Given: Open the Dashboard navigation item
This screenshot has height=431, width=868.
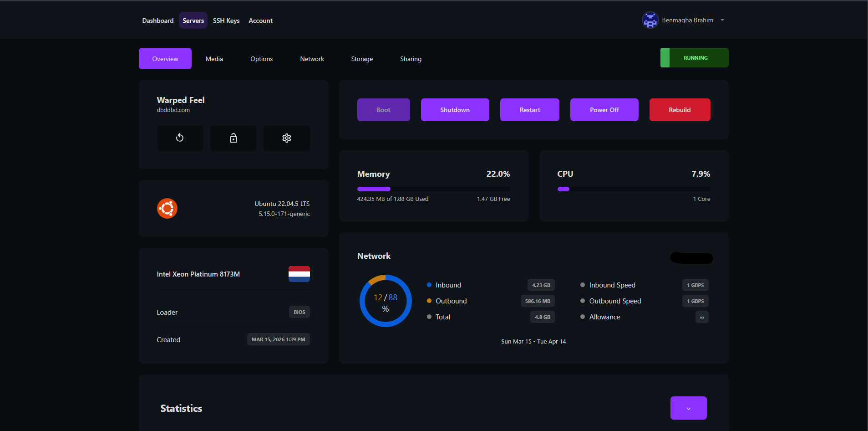Looking at the screenshot, I should click(x=157, y=20).
